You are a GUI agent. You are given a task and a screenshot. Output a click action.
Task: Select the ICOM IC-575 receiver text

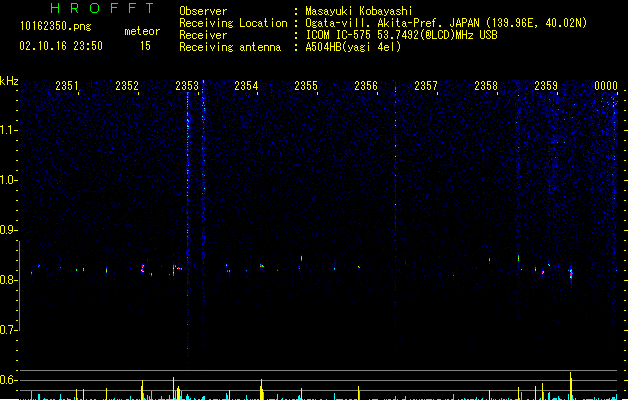(x=401, y=35)
